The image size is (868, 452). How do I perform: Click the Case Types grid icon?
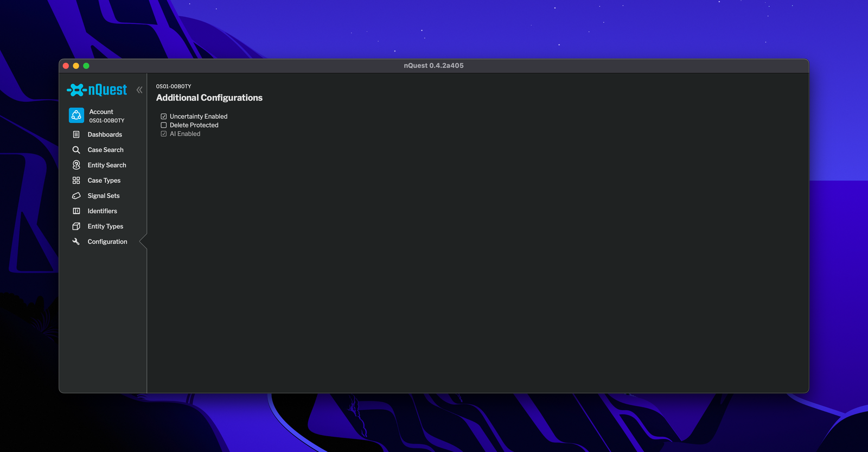pos(76,180)
